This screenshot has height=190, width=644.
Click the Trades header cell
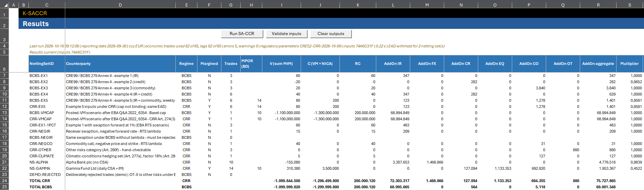[x=231, y=64]
